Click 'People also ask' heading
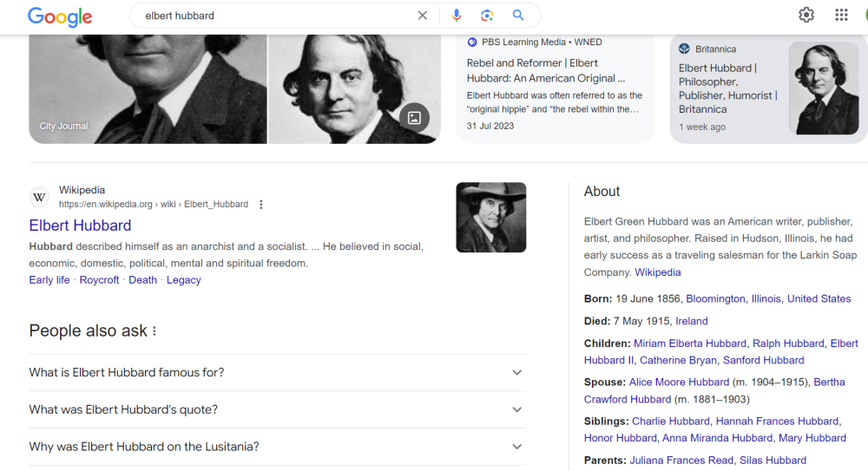 coord(88,331)
